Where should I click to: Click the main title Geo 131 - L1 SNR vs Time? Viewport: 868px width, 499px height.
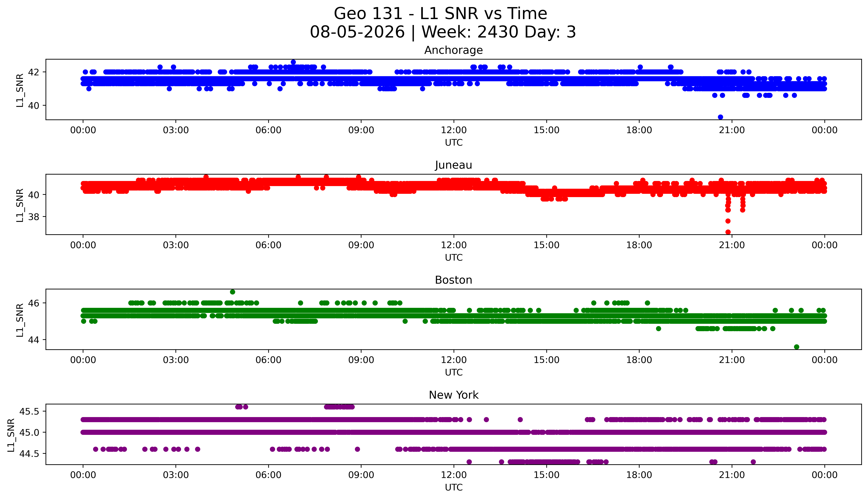[441, 14]
